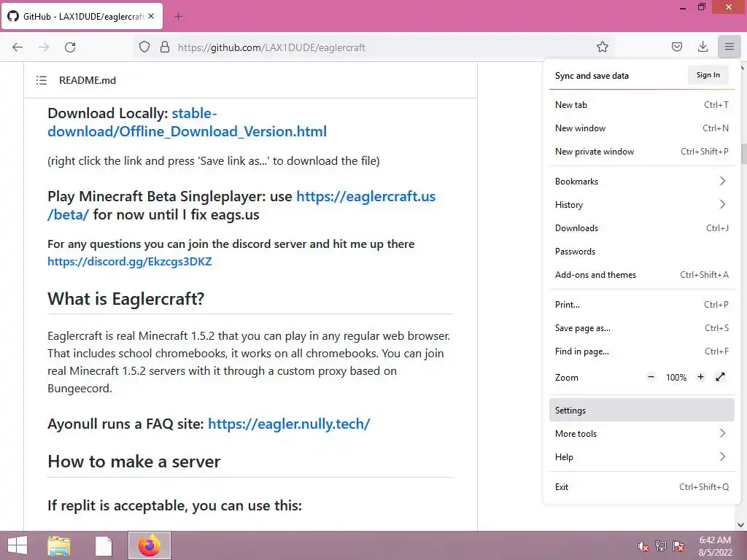Decrease zoom with minus button
The height and width of the screenshot is (560, 747).
tap(651, 377)
